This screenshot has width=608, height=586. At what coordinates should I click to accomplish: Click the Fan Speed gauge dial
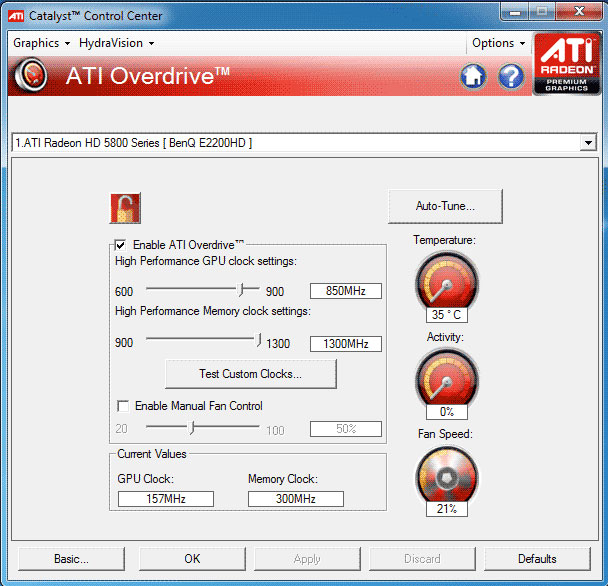pos(447,475)
